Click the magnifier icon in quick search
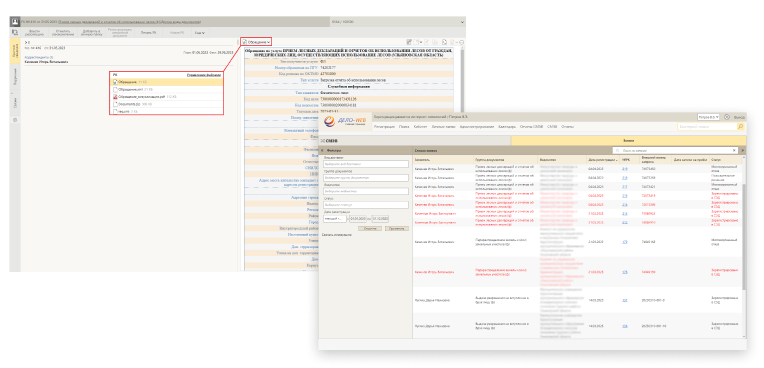This screenshot has height=368, width=764. click(x=741, y=127)
